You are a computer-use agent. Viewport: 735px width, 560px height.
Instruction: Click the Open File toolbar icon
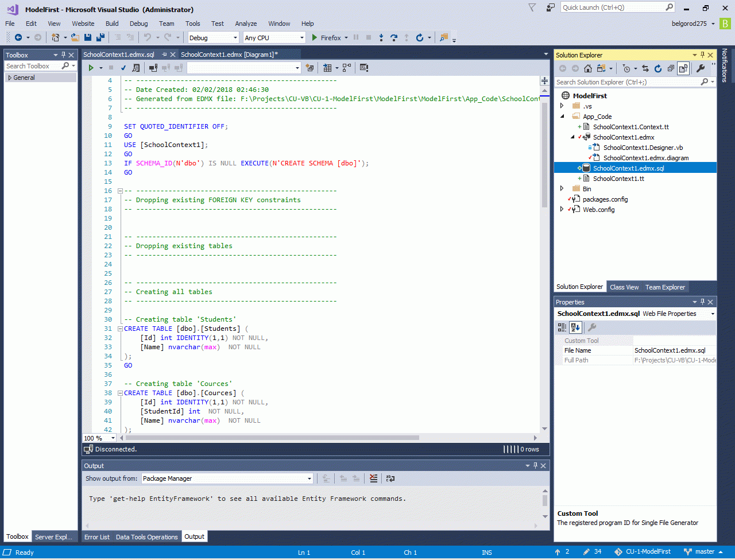click(x=75, y=37)
